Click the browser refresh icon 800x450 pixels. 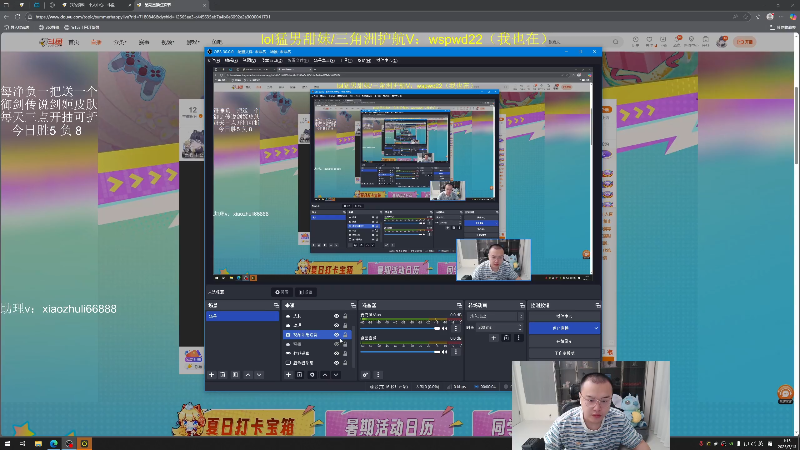click(18, 17)
